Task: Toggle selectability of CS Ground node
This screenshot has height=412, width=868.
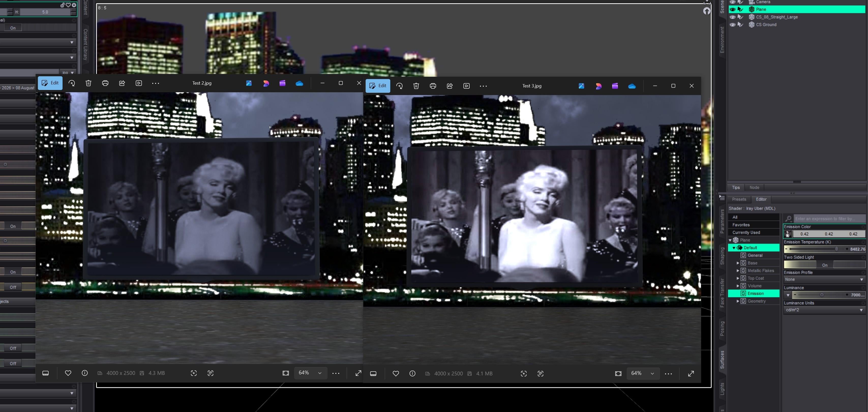Action: pyautogui.click(x=740, y=25)
